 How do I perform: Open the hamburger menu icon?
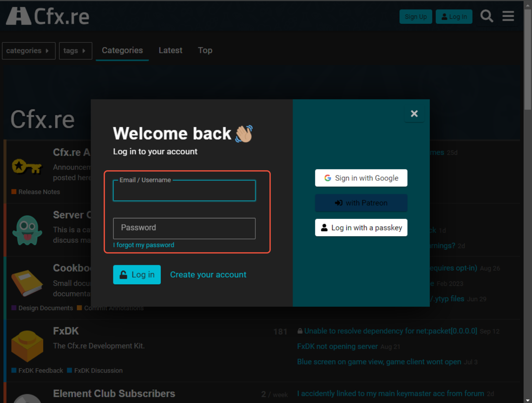coord(508,16)
